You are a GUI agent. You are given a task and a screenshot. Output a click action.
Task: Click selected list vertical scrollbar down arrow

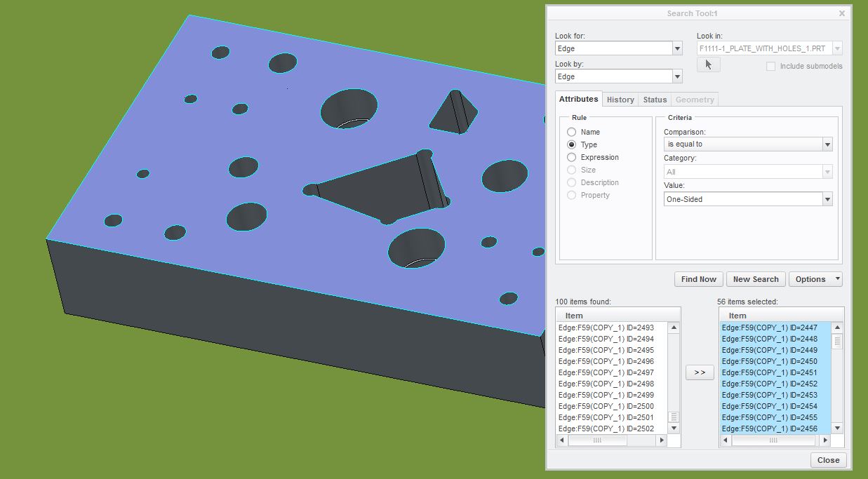pos(837,429)
